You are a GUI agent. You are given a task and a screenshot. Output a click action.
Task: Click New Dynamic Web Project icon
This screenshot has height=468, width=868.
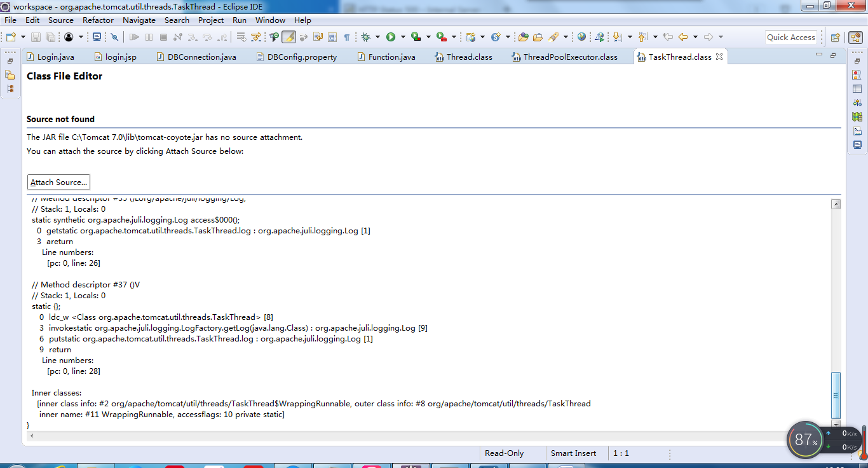point(470,37)
